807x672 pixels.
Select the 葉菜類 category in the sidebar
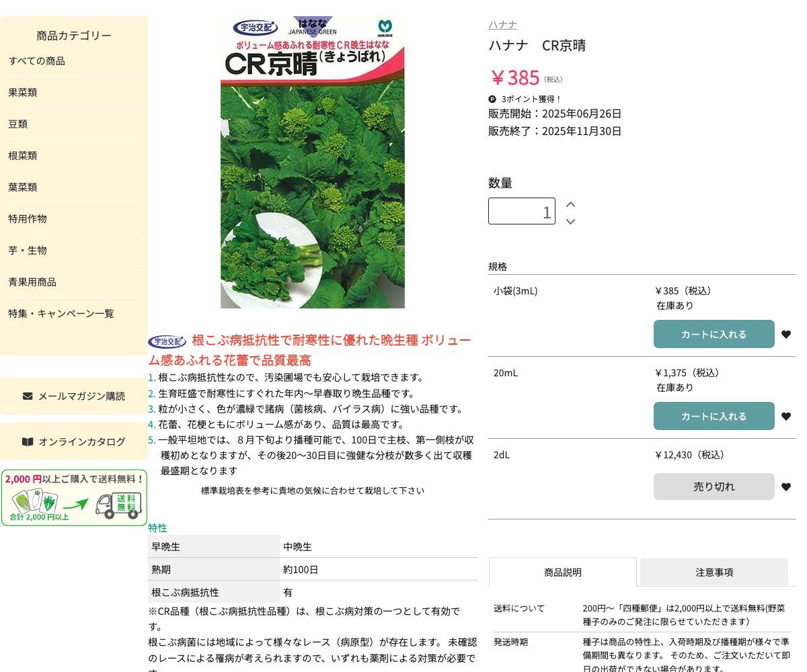22,187
